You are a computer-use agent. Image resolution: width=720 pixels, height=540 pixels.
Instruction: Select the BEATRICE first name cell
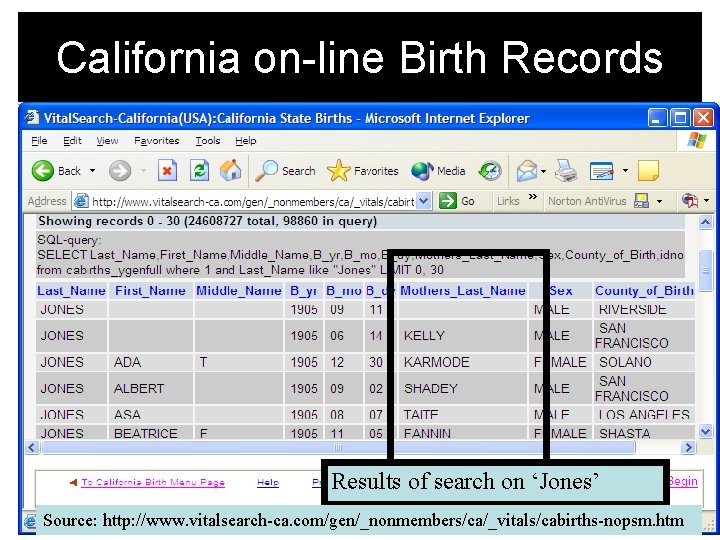[151, 433]
